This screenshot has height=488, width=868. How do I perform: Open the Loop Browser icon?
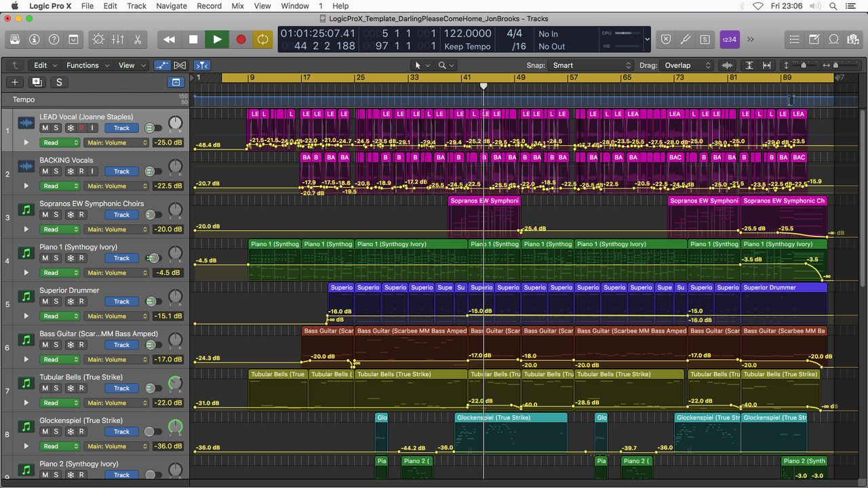tap(834, 39)
